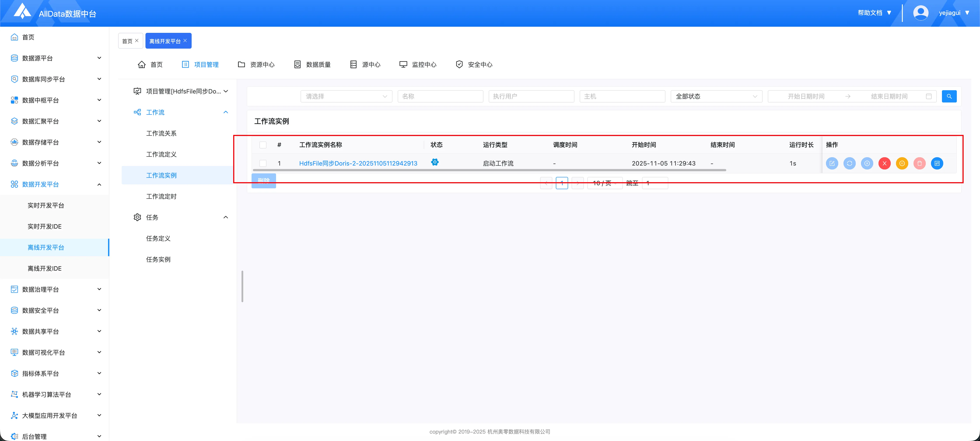This screenshot has height=441, width=980.
Task: Click the edit icon in the operations column
Action: pos(832,163)
